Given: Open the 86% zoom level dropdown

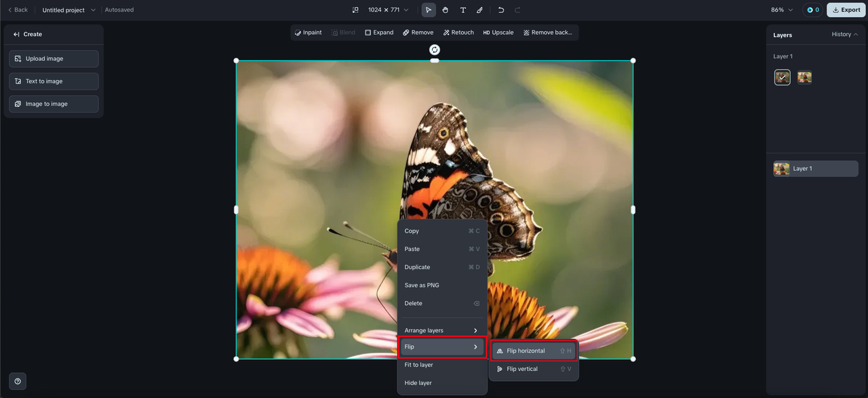Looking at the screenshot, I should click(782, 10).
